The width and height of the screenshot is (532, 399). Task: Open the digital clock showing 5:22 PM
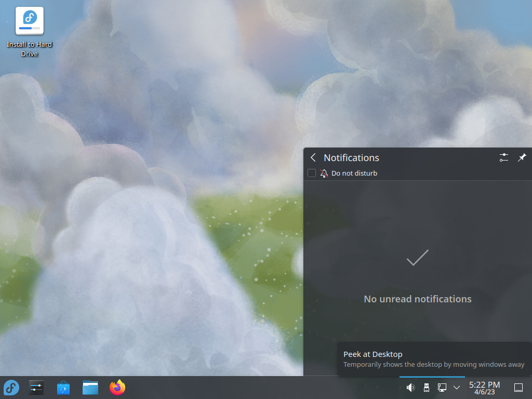pyautogui.click(x=484, y=388)
